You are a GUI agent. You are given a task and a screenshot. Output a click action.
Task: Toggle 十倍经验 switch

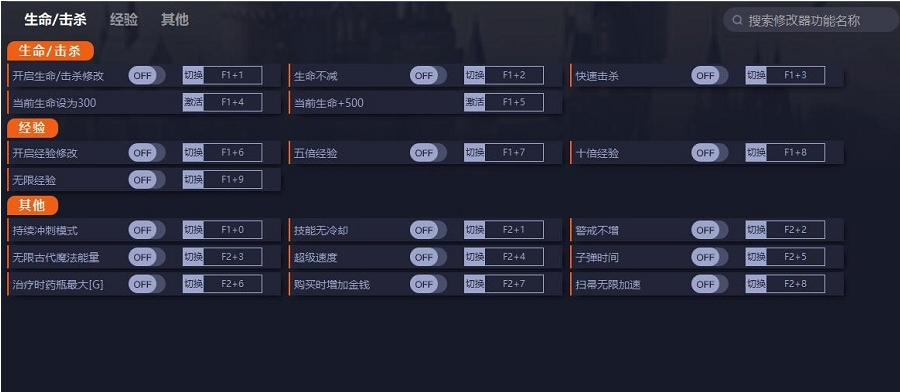[709, 153]
